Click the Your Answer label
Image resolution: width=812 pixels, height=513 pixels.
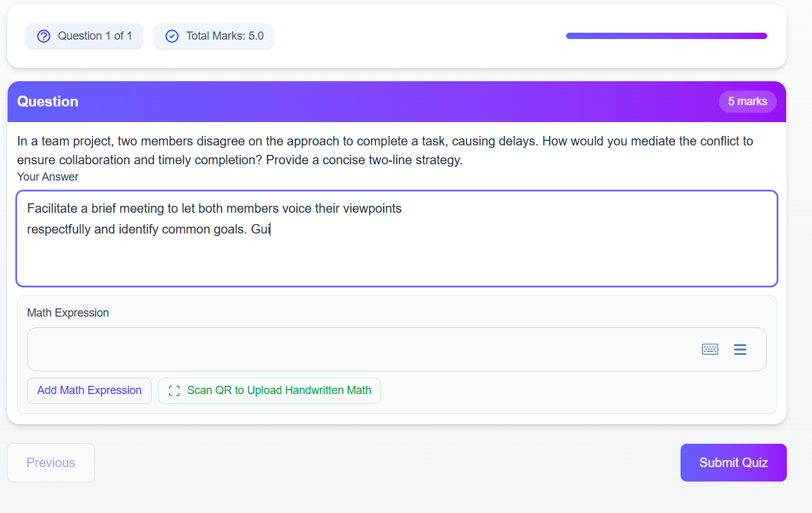coord(48,177)
